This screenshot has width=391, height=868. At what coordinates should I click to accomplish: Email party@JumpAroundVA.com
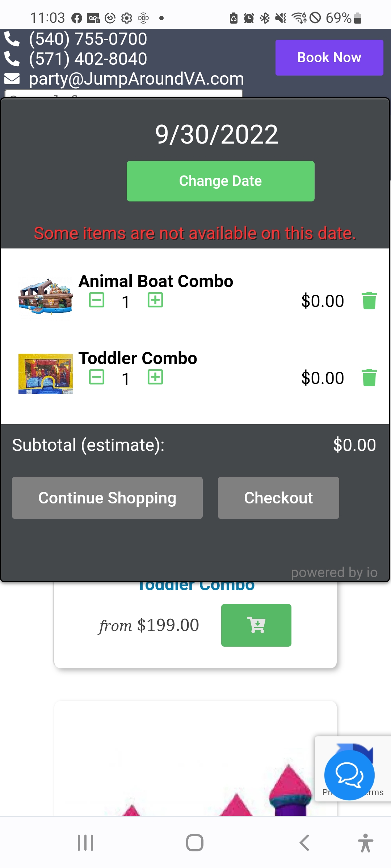coord(136,79)
